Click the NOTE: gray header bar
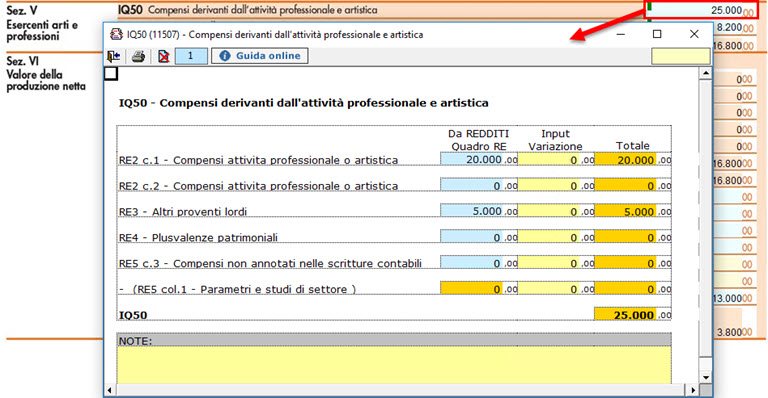The width and height of the screenshot is (768, 398). [x=394, y=340]
